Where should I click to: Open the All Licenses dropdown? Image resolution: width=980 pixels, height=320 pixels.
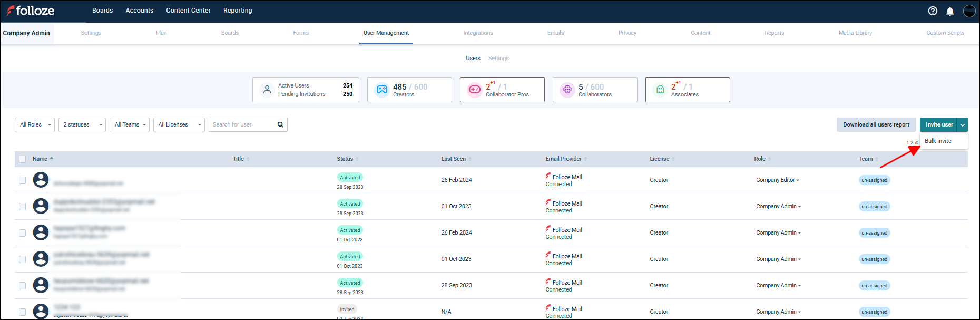tap(179, 125)
